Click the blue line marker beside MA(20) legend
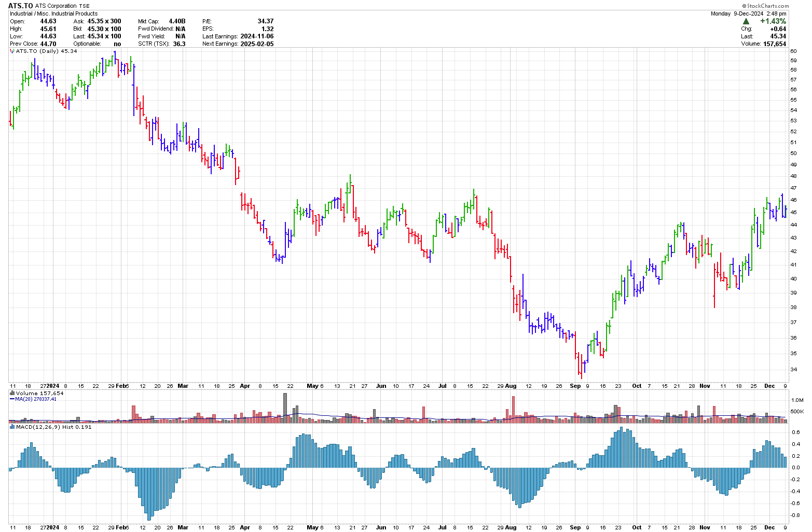 [12, 399]
